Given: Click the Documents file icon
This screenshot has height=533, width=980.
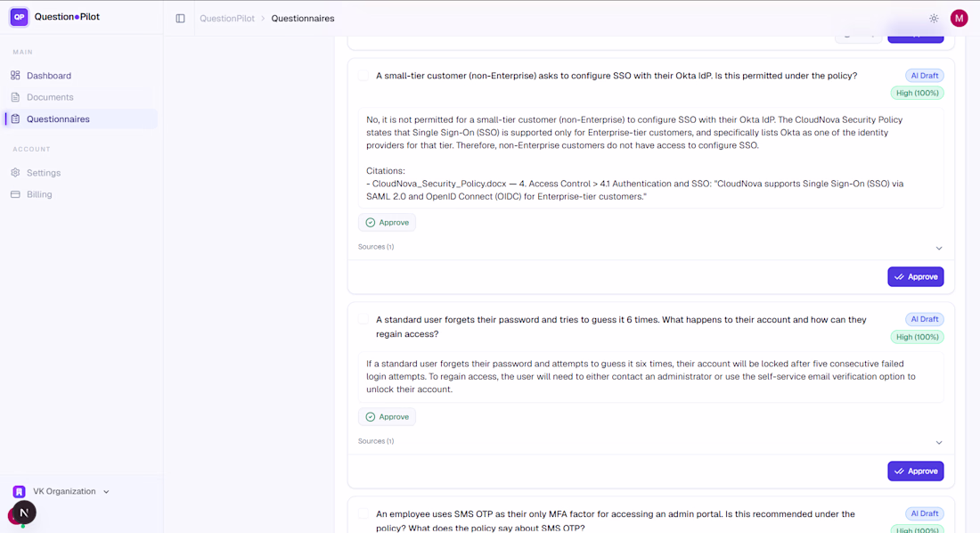Looking at the screenshot, I should click(16, 97).
